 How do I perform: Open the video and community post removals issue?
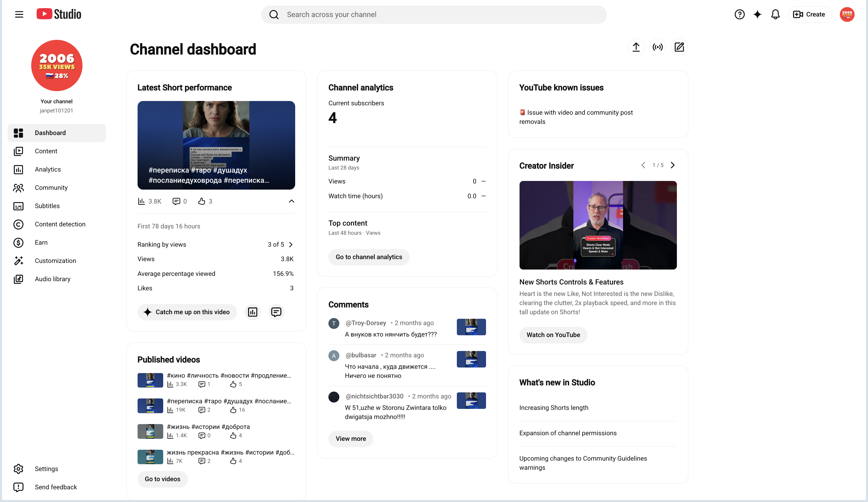(x=576, y=117)
